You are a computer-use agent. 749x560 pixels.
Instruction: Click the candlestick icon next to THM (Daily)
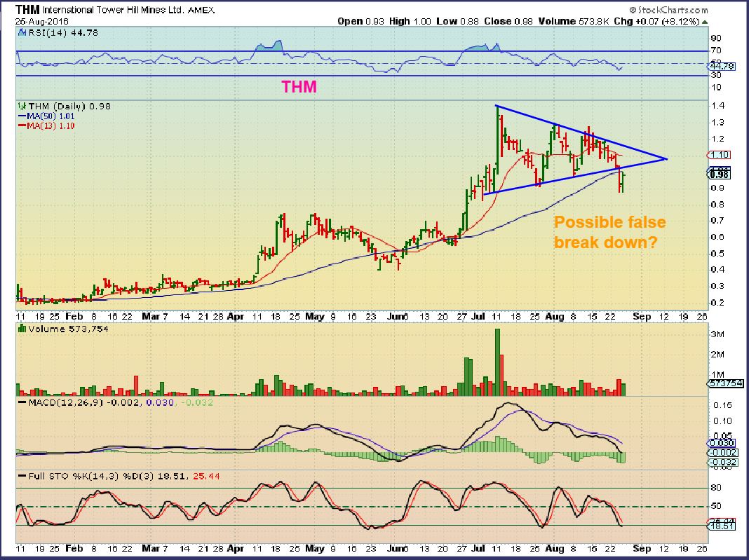[22, 106]
